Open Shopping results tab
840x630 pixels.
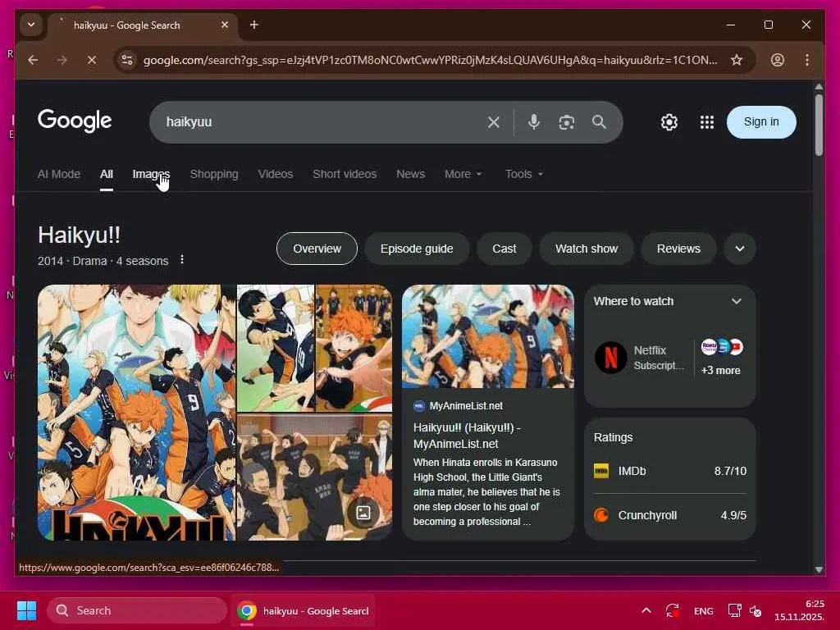click(214, 174)
